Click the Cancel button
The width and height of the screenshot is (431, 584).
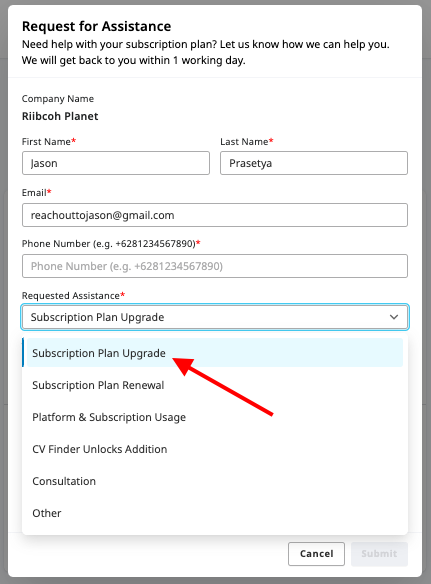316,554
